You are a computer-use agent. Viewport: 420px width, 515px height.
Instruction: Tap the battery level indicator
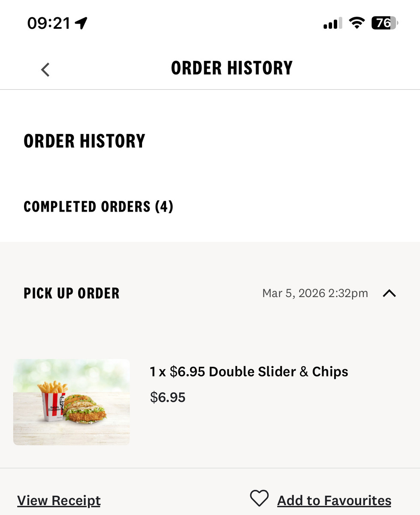click(x=384, y=23)
